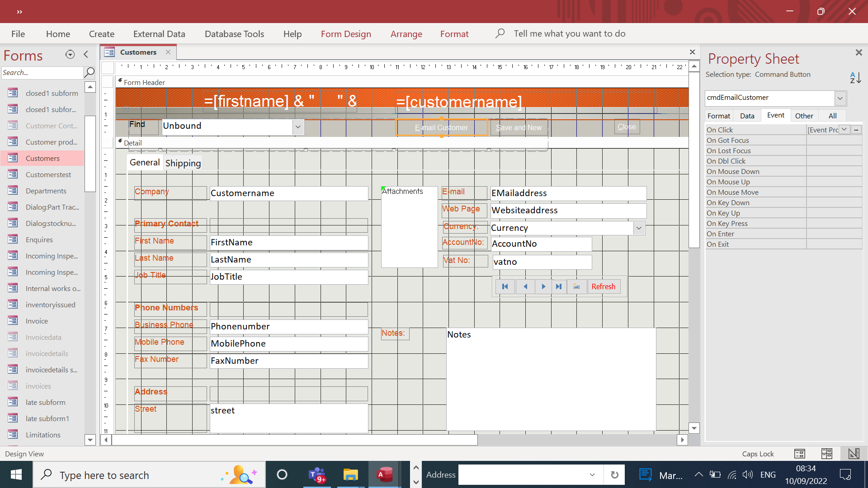Expand the Find Unbound combo box
This screenshot has height=488, width=868.
[x=298, y=127]
